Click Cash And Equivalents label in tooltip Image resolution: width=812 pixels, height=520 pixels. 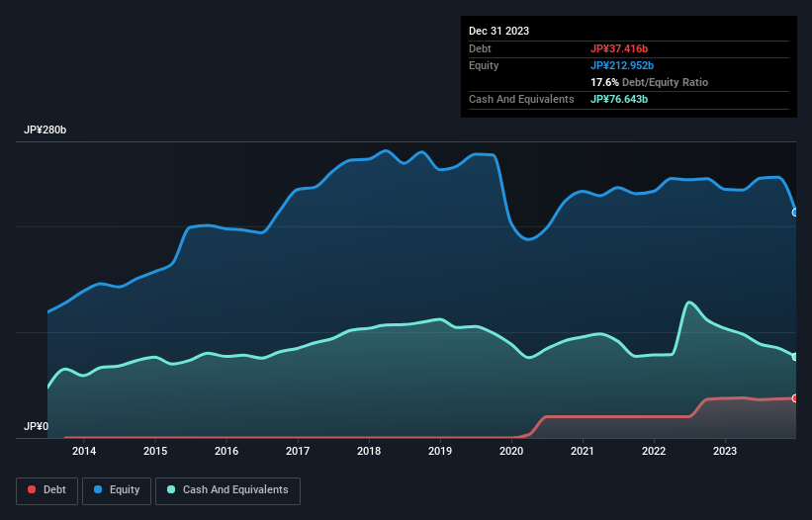coord(521,99)
